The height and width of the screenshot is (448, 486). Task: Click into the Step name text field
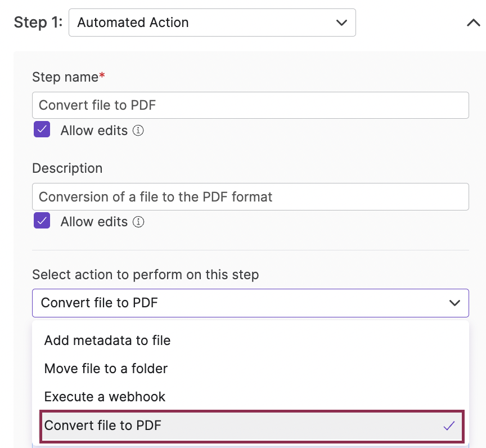coord(250,105)
